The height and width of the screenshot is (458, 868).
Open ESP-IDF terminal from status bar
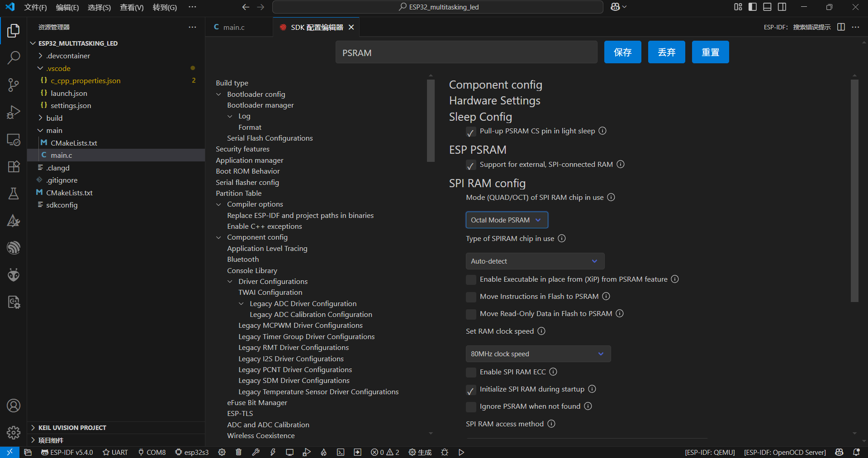[341, 452]
